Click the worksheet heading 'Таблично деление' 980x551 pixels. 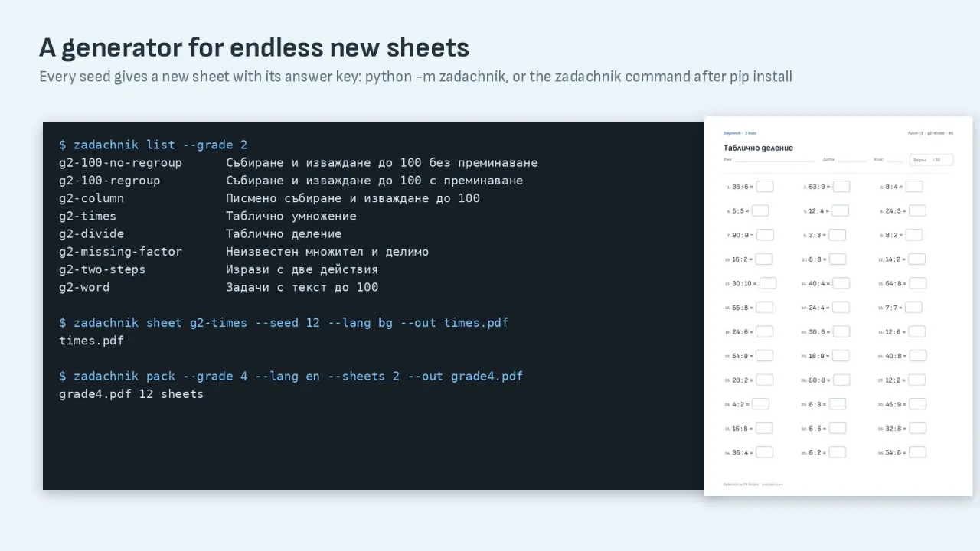pos(758,148)
